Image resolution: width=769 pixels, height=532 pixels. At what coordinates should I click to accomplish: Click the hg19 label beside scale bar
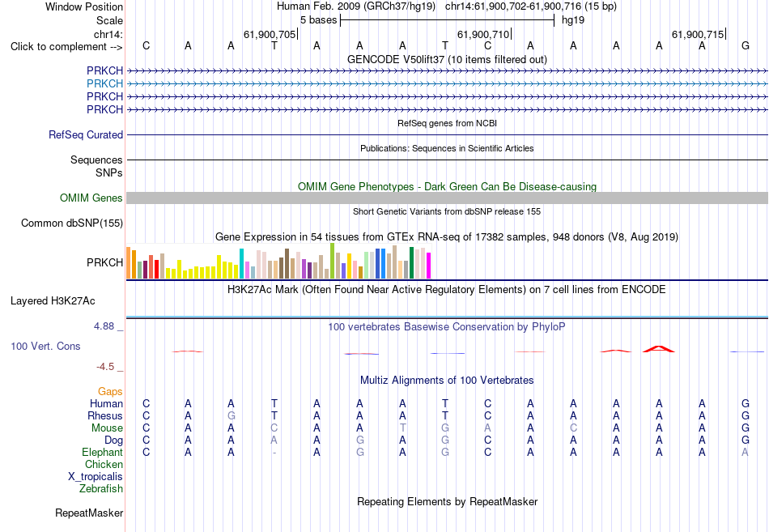(x=573, y=20)
